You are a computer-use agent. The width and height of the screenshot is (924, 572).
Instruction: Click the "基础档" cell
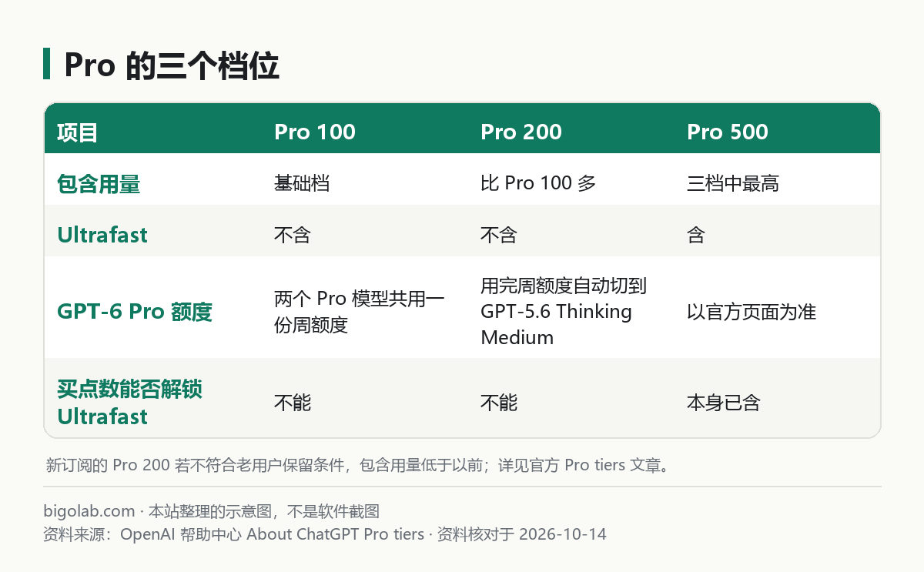[302, 183]
